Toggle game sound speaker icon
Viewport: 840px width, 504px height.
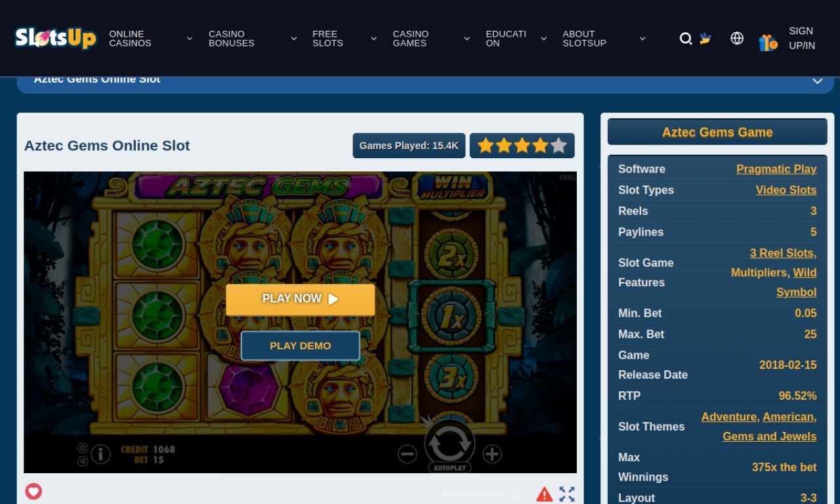(x=83, y=461)
